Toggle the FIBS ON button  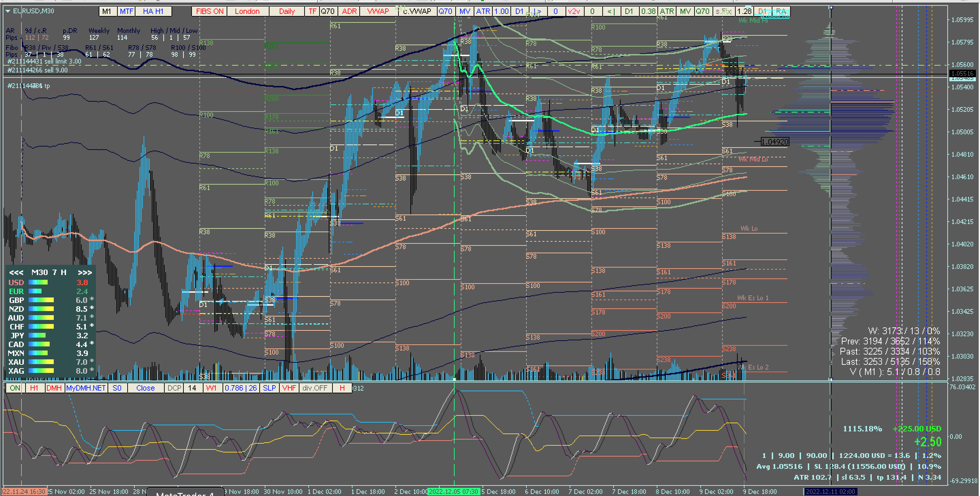tap(210, 12)
